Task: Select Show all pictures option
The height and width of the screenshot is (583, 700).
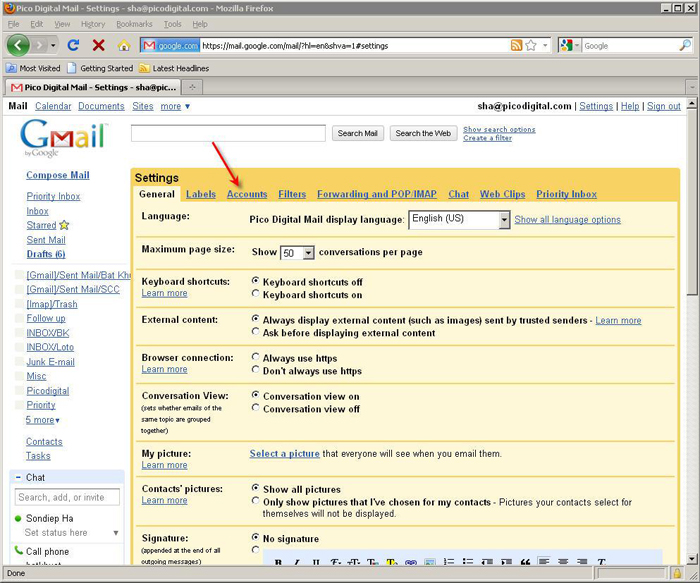Action: [255, 488]
